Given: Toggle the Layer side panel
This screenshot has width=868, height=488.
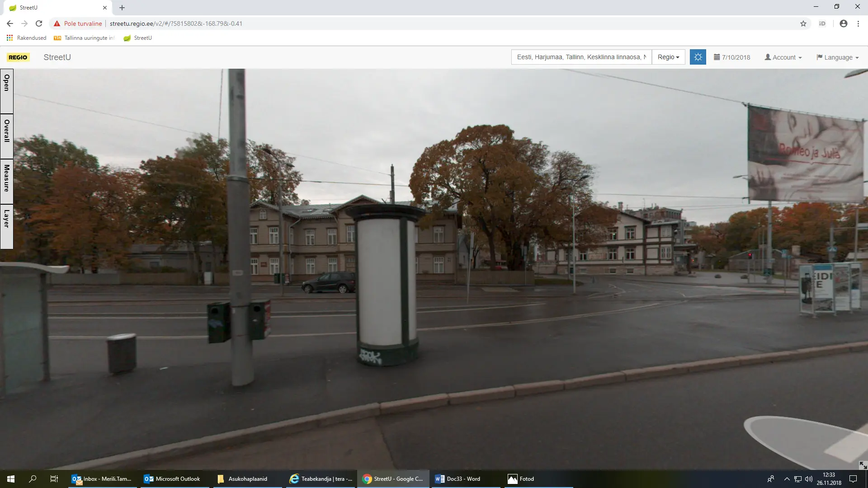Looking at the screenshot, I should pyautogui.click(x=7, y=226).
